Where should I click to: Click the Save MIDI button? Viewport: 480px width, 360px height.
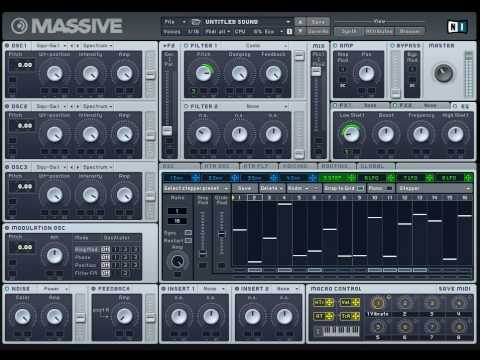pos(454,289)
